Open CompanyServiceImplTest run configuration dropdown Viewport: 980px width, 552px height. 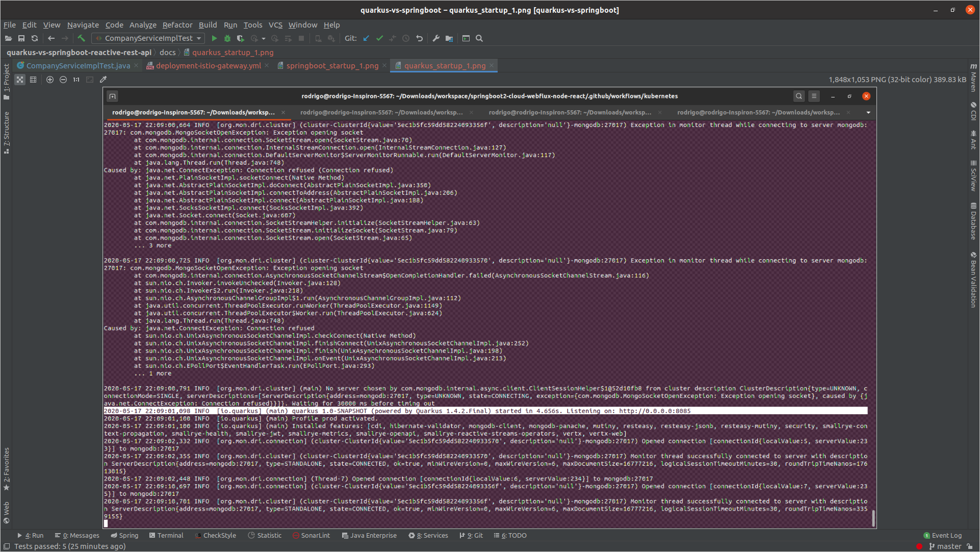point(149,38)
